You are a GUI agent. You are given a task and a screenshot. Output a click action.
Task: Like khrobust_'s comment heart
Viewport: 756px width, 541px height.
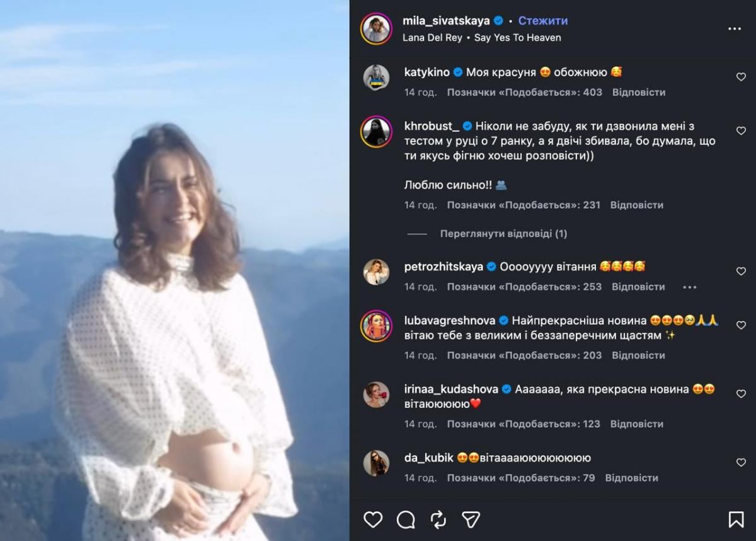(741, 131)
